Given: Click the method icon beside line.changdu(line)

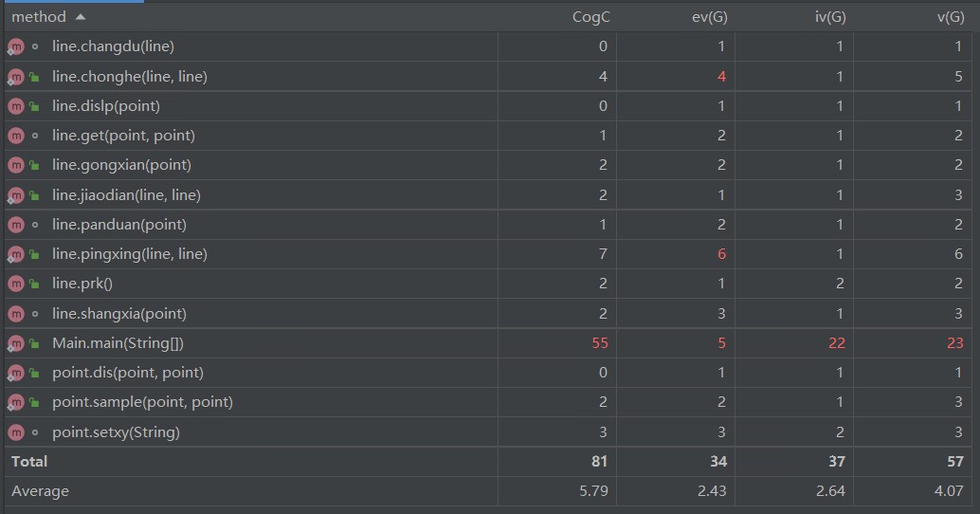Looking at the screenshot, I should pos(16,46).
